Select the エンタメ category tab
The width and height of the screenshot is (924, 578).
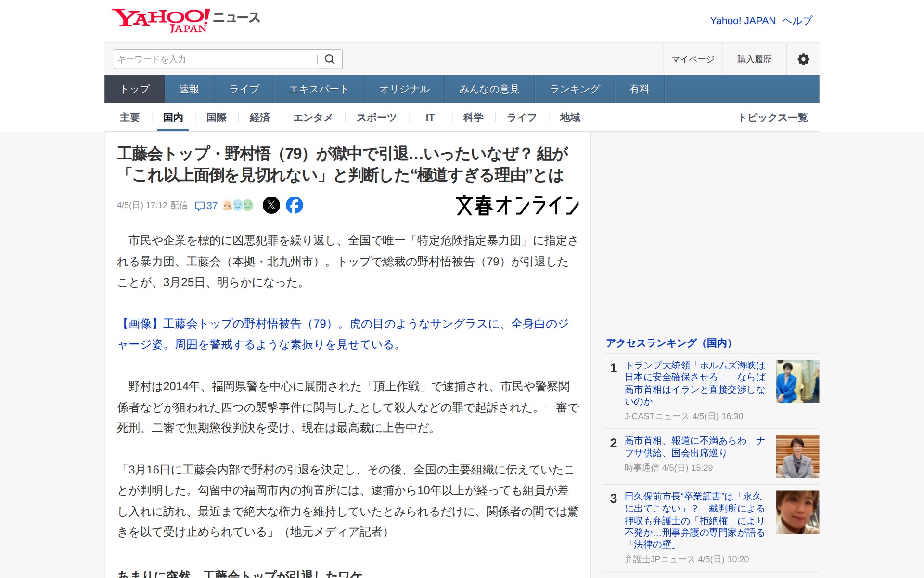tap(312, 118)
